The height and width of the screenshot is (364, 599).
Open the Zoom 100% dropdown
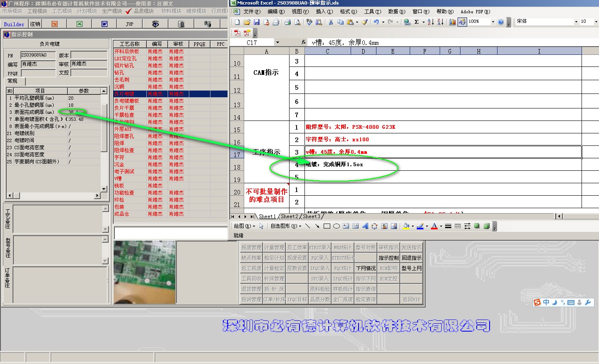tap(493, 22)
